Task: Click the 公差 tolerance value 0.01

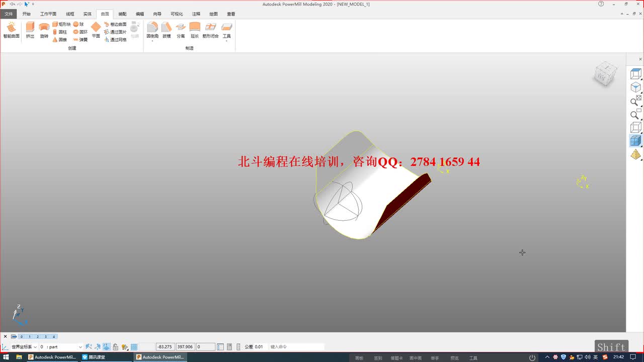Action: (259, 347)
